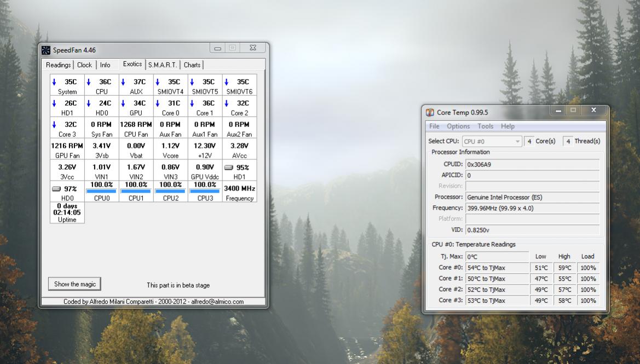Click the arrow icon beside Core 3 32C
Image resolution: width=640 pixels, height=364 pixels.
54,124
